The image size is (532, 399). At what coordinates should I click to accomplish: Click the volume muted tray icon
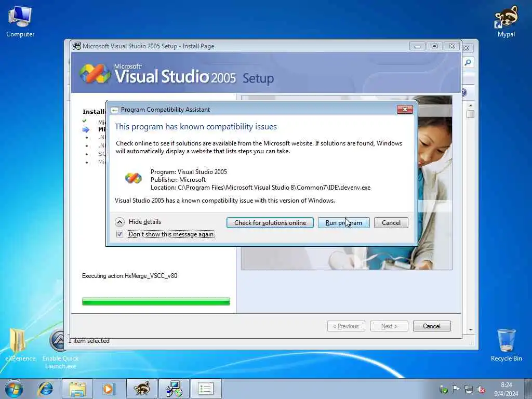click(x=481, y=389)
